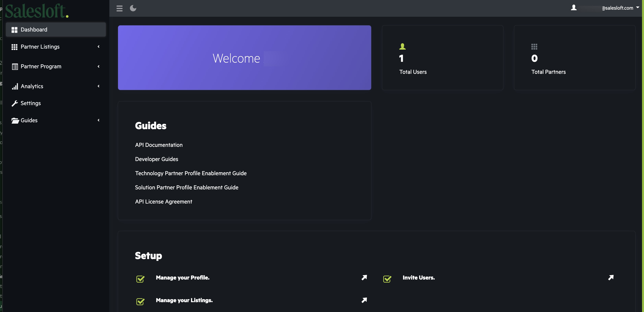This screenshot has width=644, height=312.
Task: Click the purple Welcome banner
Action: point(244,58)
